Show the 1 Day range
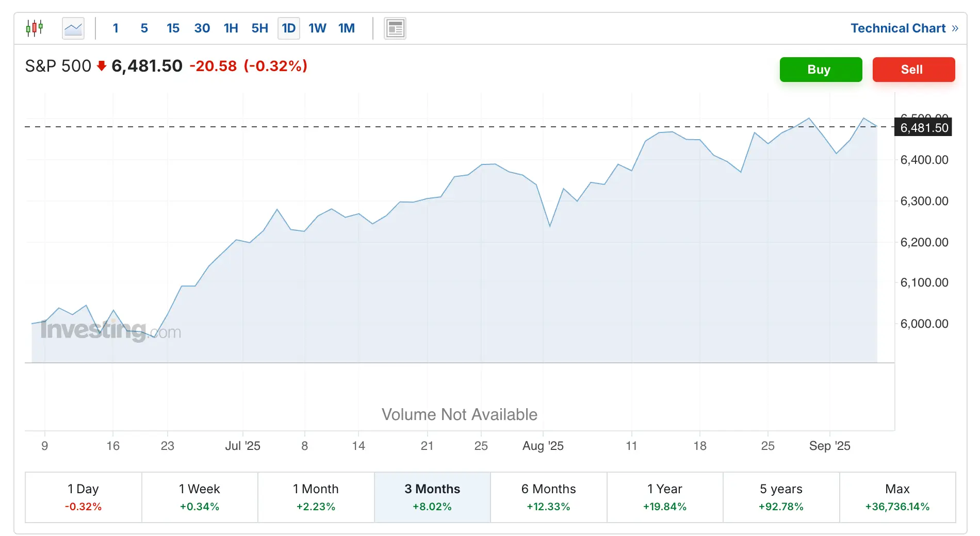The width and height of the screenshot is (980, 536). tap(84, 497)
